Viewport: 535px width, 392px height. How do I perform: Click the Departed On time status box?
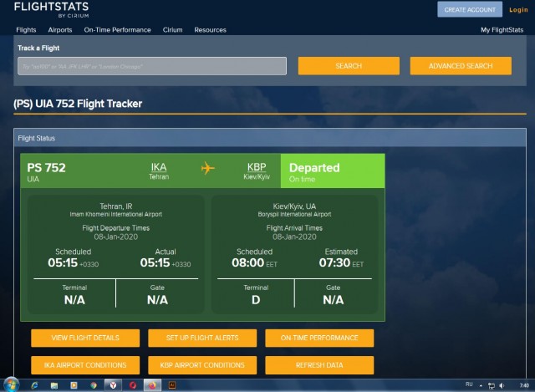pos(333,171)
